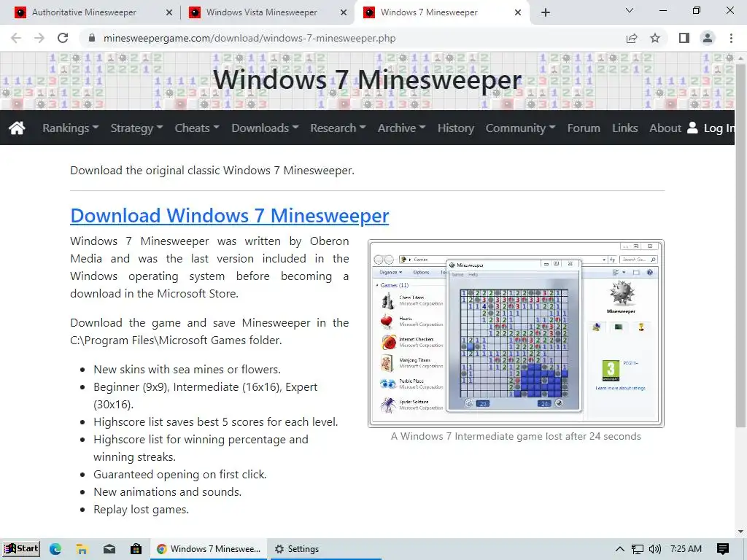Click the taskbar clock 7:25 AM
This screenshot has width=747, height=560.
click(x=686, y=548)
